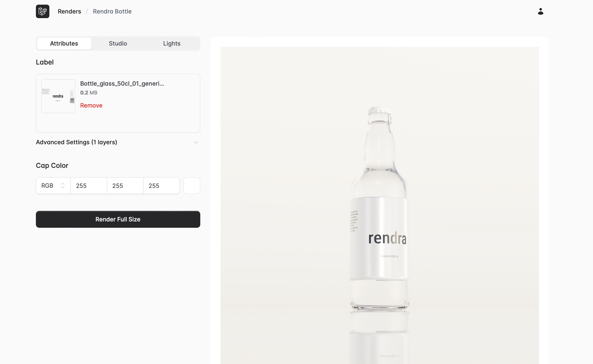Click the bottle render preview image
The image size is (593, 364).
click(379, 205)
